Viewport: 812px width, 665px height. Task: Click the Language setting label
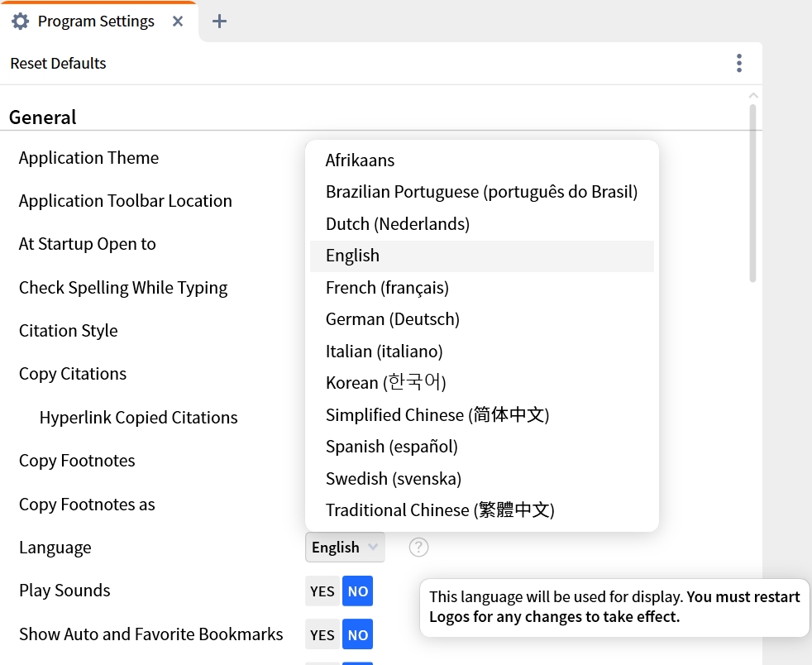[55, 548]
